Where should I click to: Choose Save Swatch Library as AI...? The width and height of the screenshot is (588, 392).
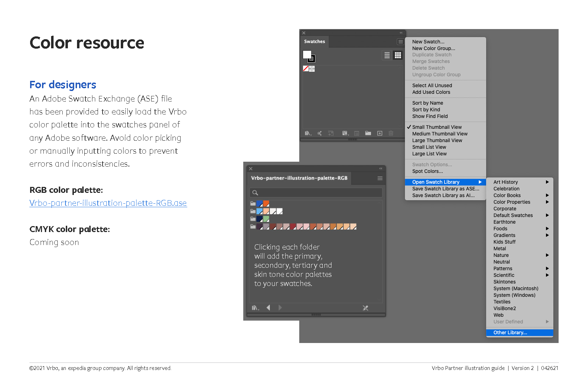coord(446,195)
